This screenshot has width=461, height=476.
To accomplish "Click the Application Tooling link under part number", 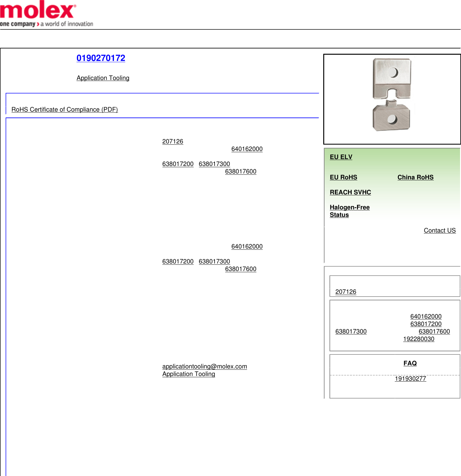I will (103, 78).
